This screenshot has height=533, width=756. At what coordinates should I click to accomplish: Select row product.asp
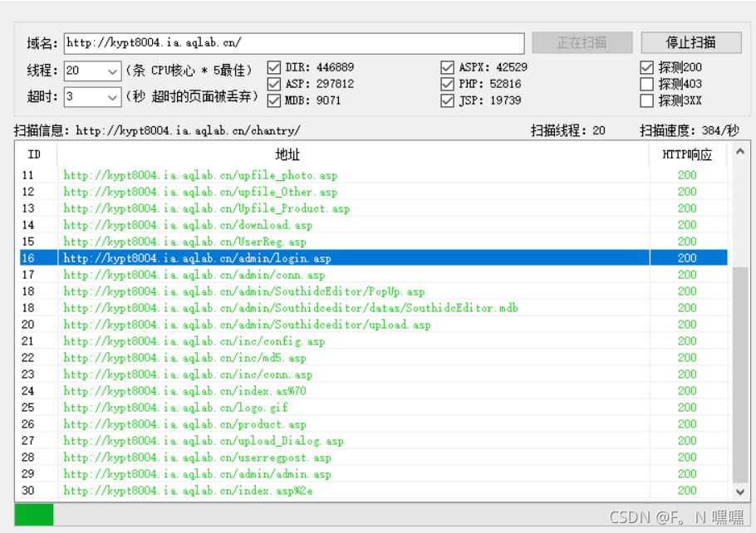[373, 424]
